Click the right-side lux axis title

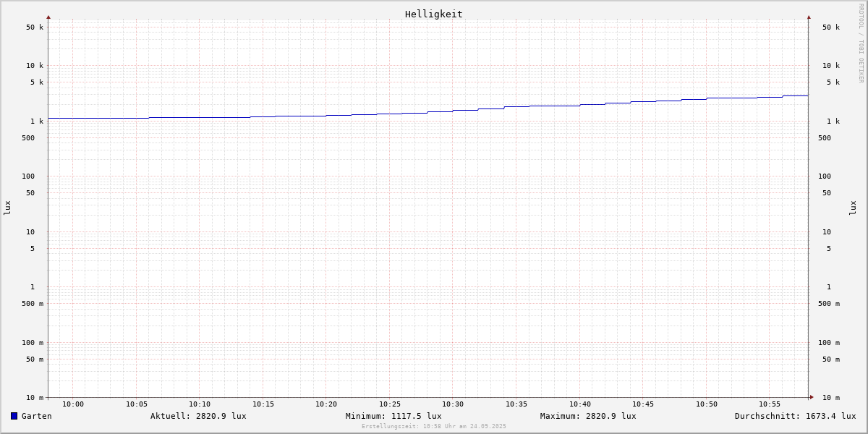click(x=853, y=208)
